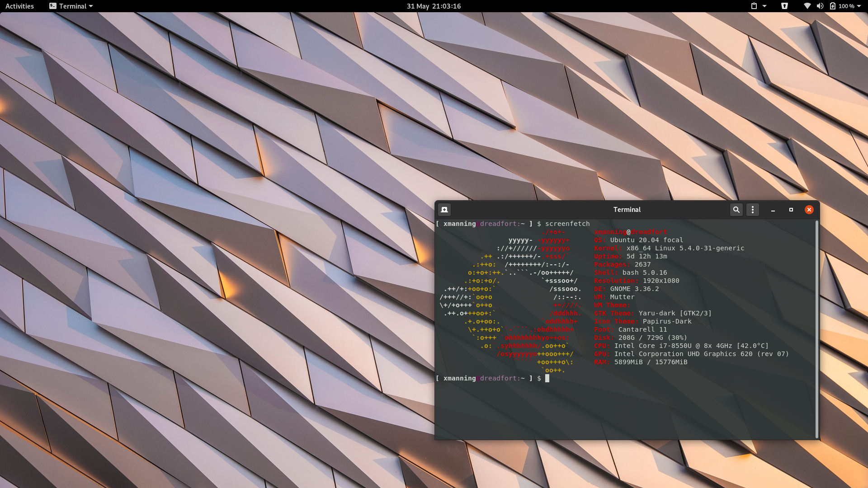Click the Ubuntu ASCII art logo

[x=510, y=301]
